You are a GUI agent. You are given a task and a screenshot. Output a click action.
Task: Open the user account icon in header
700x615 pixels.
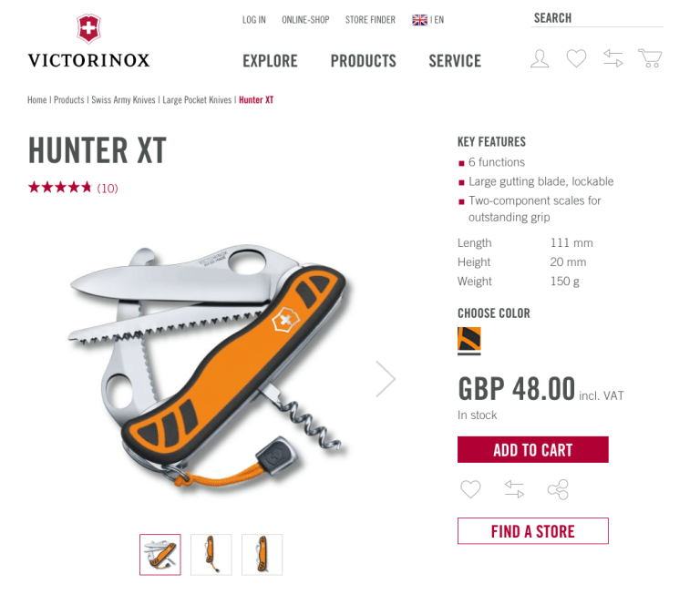pyautogui.click(x=540, y=59)
